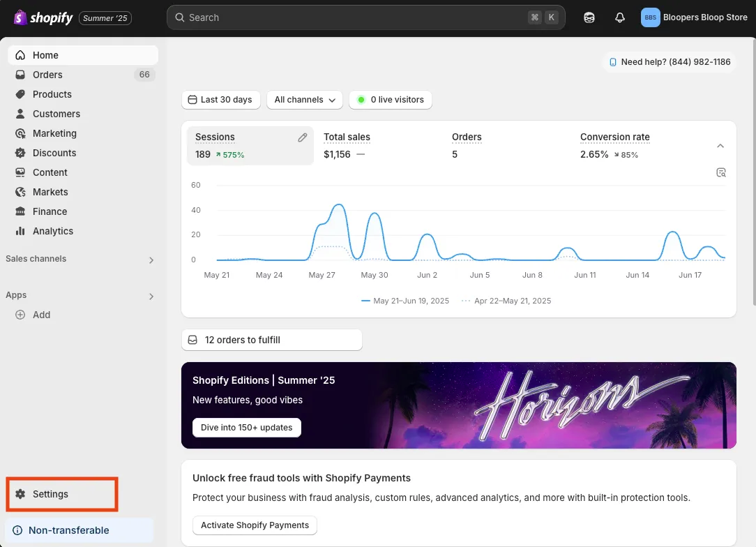The image size is (756, 547).
Task: Click the Add apps plus icon
Action: point(20,315)
